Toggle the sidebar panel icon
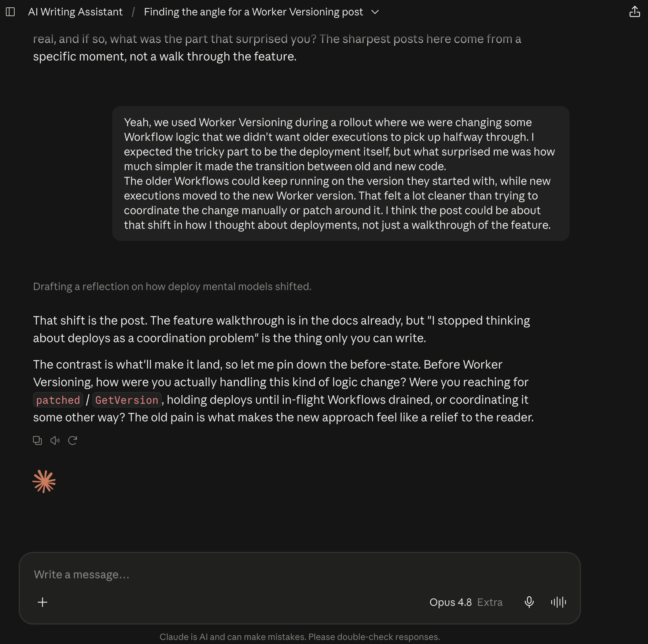 [x=10, y=12]
